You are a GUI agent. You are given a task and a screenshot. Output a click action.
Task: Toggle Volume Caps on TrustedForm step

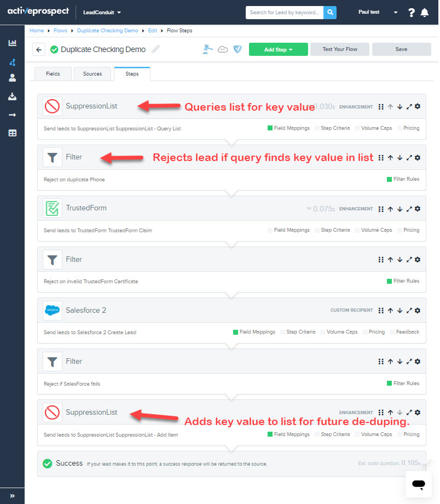pos(373,230)
